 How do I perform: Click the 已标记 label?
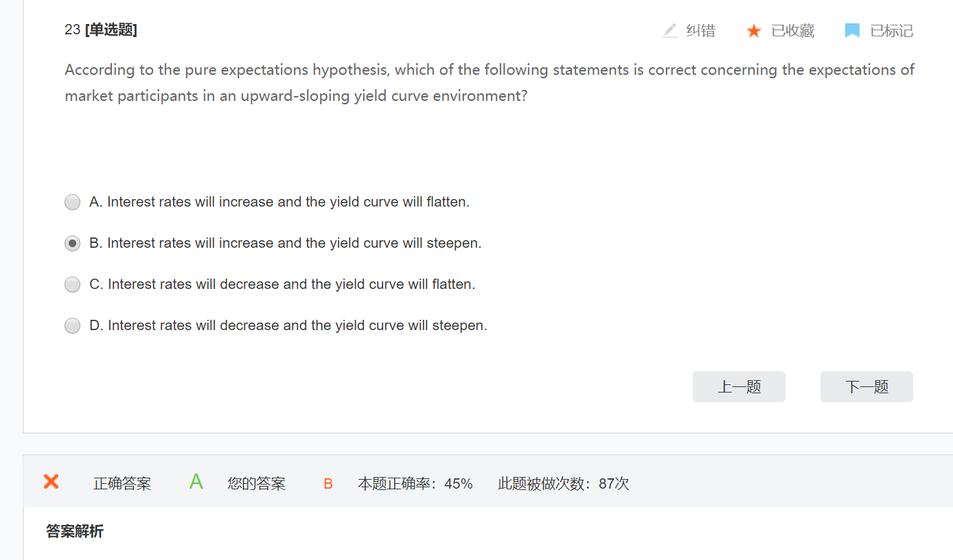891,31
